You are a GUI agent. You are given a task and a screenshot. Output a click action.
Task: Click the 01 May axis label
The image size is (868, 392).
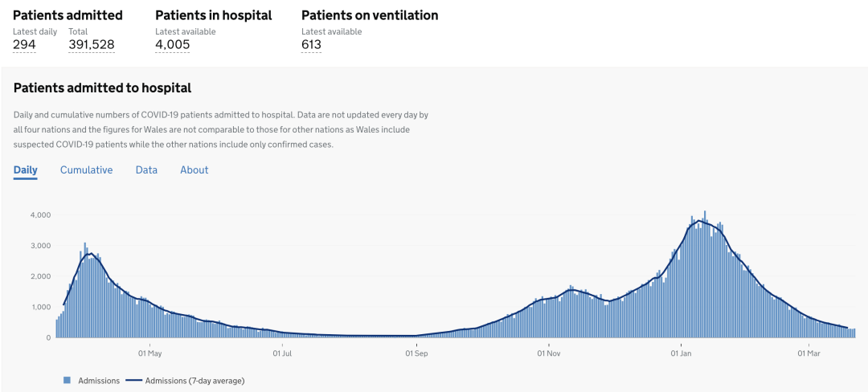150,353
